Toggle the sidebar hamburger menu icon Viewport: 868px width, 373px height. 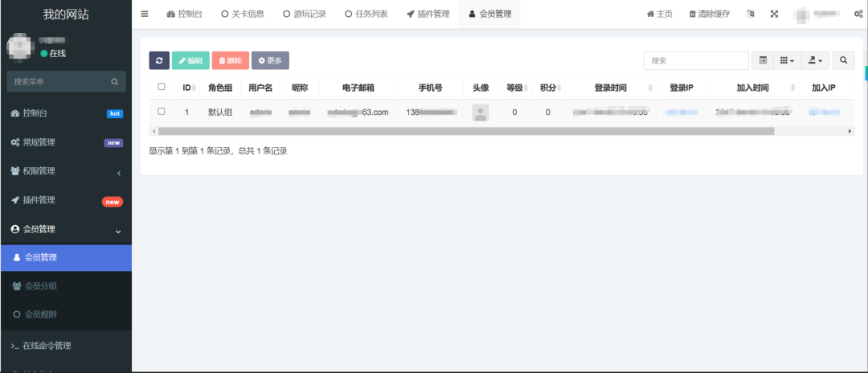coord(145,14)
